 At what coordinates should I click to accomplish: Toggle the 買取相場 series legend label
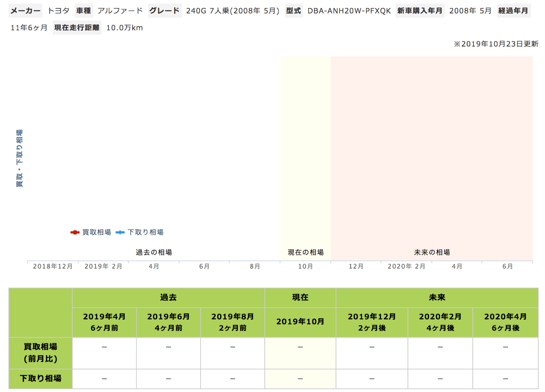[x=97, y=233]
